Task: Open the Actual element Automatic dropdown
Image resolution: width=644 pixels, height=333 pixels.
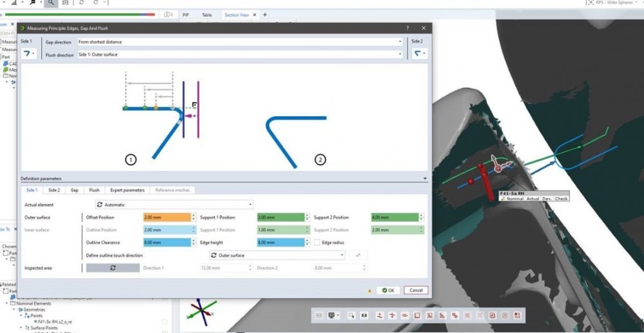Action: (174, 205)
